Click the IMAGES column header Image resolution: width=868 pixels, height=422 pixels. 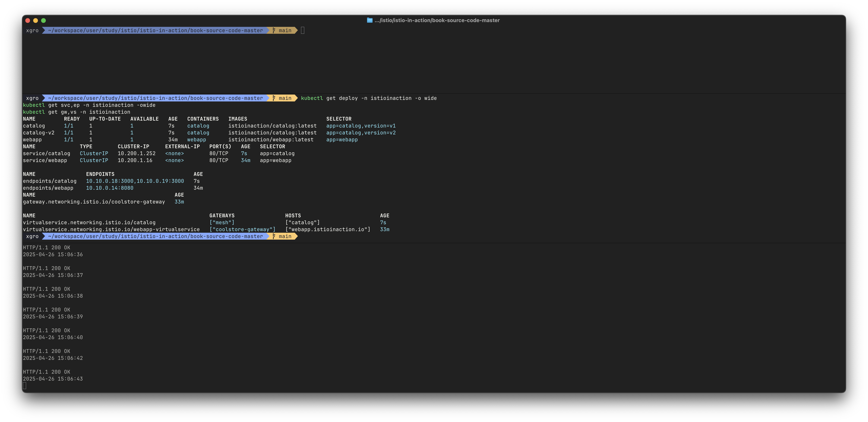(238, 119)
